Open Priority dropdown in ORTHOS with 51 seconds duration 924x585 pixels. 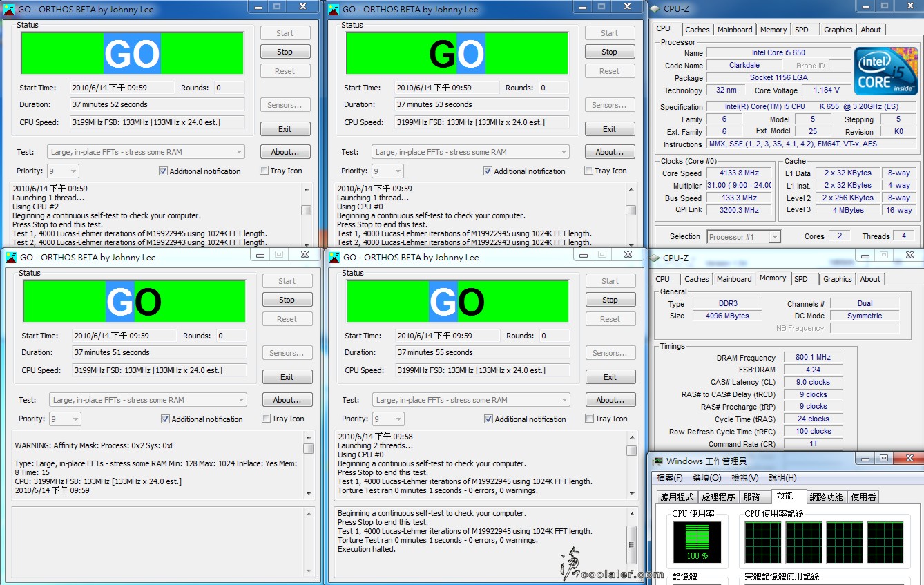point(65,419)
